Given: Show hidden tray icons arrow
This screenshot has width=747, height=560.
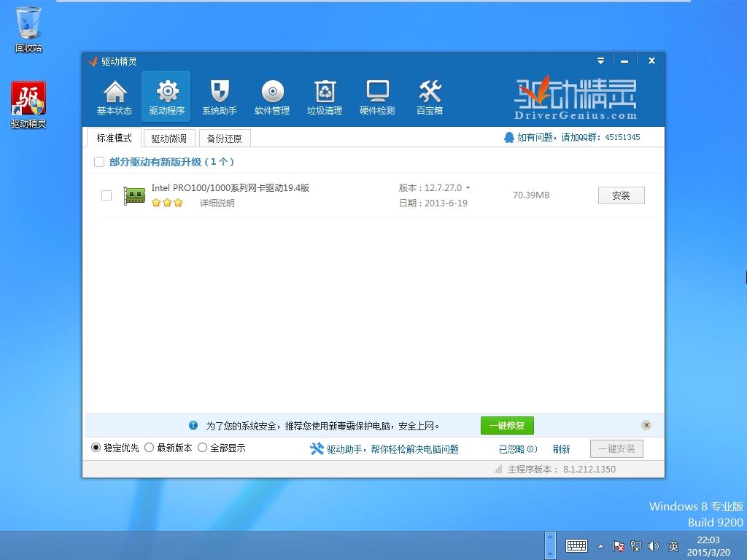Looking at the screenshot, I should 601,546.
